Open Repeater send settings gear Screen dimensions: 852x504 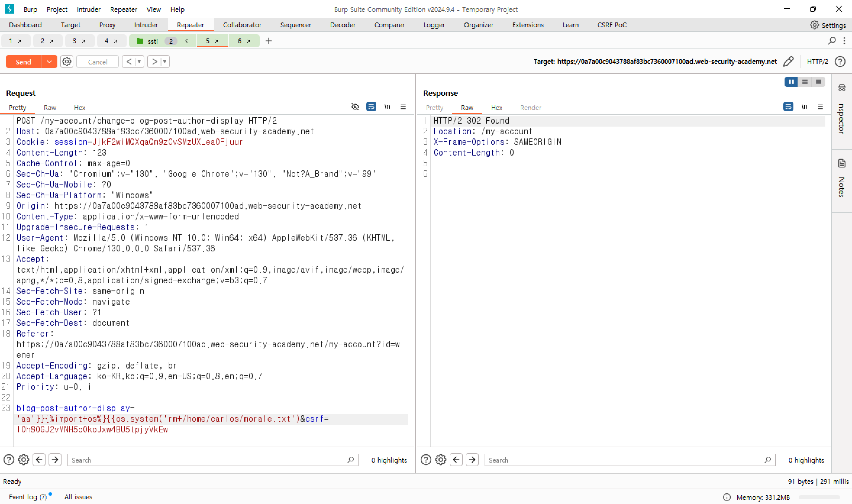coord(67,62)
